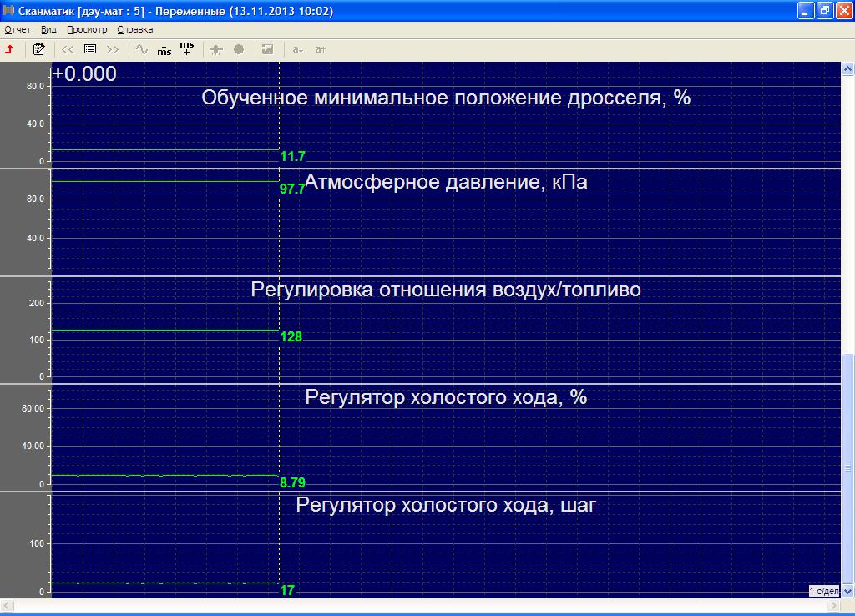
Task: Click the vertical scrollbar down arrow
Action: point(848,592)
